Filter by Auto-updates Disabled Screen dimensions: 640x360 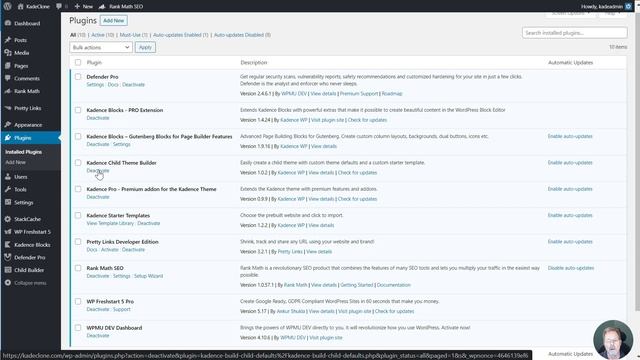[238, 35]
